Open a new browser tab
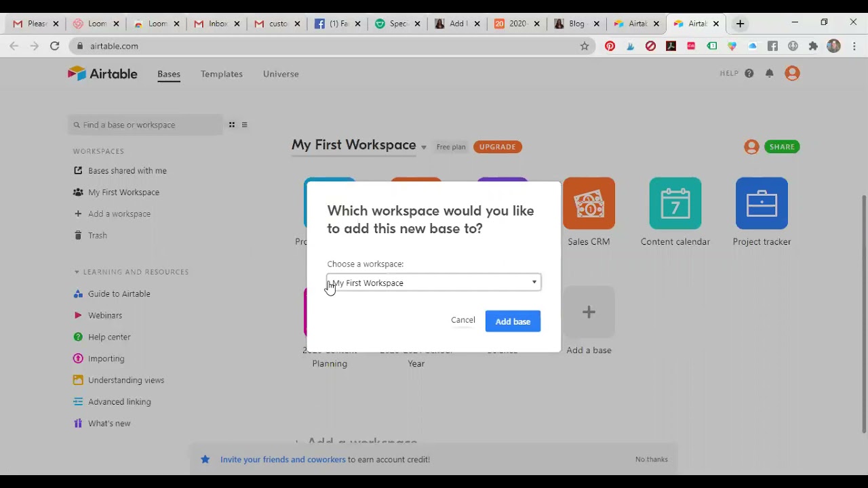 point(740,24)
